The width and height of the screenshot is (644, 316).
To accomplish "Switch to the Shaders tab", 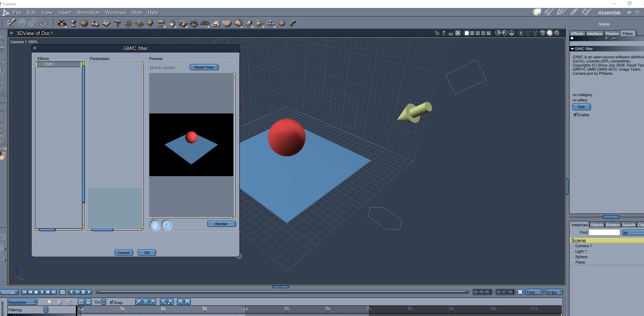I will [x=612, y=225].
